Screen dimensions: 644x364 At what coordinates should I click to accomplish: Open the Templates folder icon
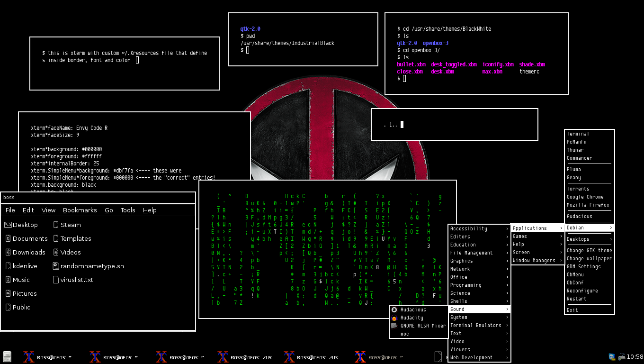56,238
